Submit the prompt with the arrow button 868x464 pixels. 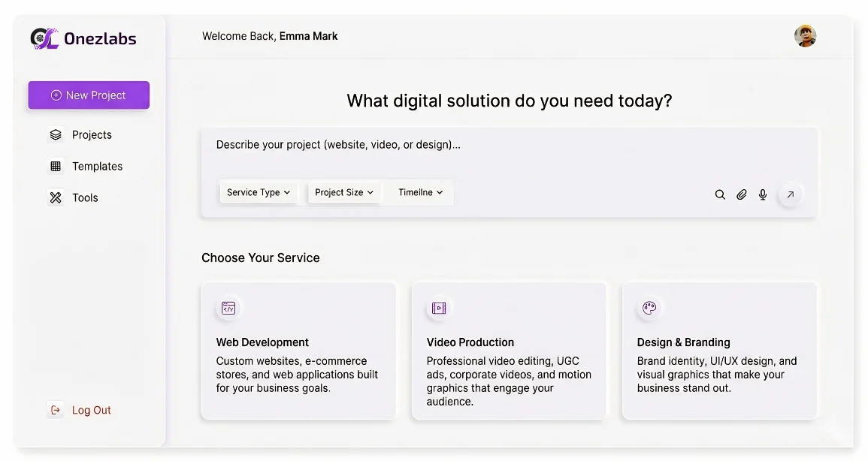(791, 194)
